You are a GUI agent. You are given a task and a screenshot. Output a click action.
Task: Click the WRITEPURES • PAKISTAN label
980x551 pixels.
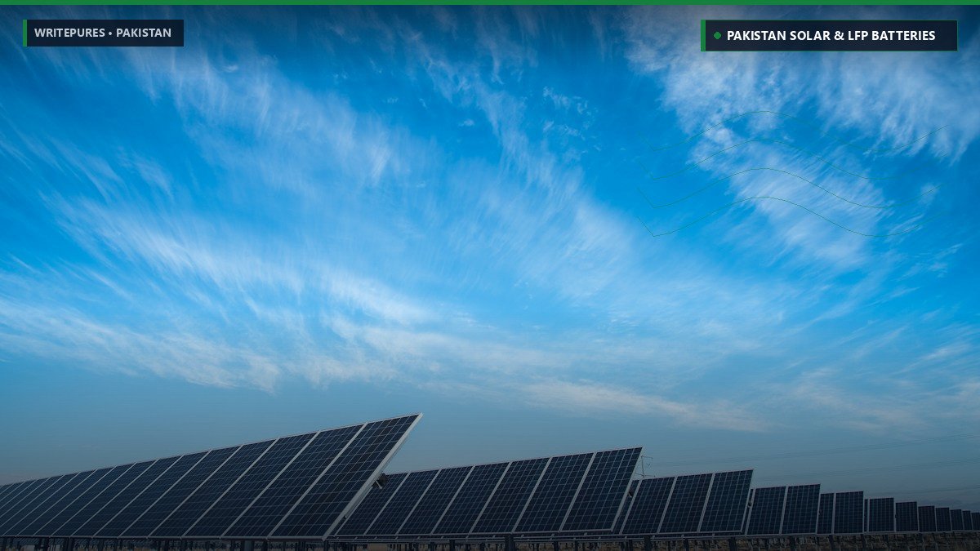pos(104,33)
